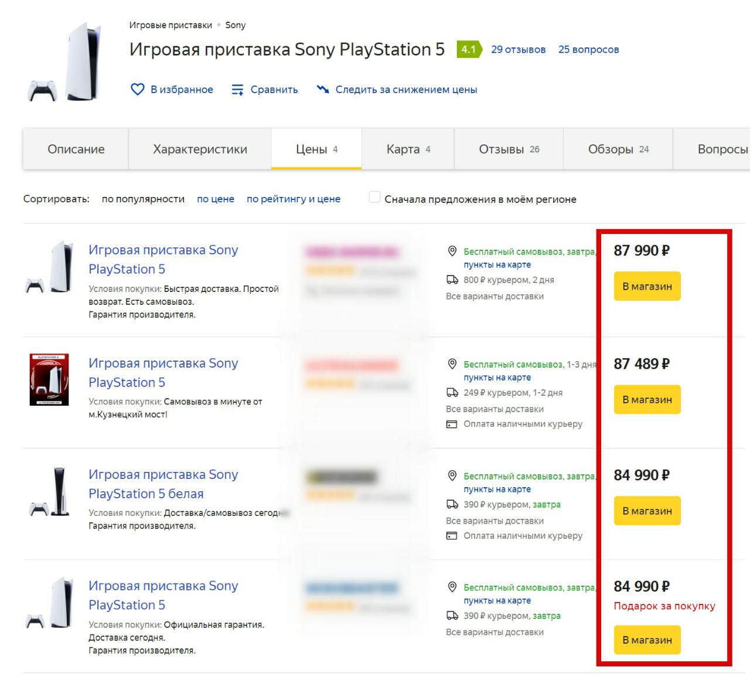Click пункты на карте in 87 990 ₽ offer
750x700 pixels.
[497, 264]
